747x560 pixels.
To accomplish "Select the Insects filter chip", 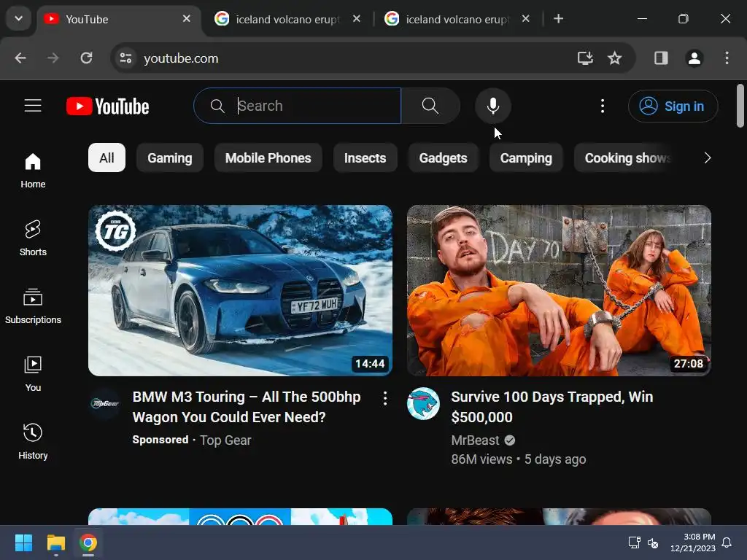I will click(365, 157).
